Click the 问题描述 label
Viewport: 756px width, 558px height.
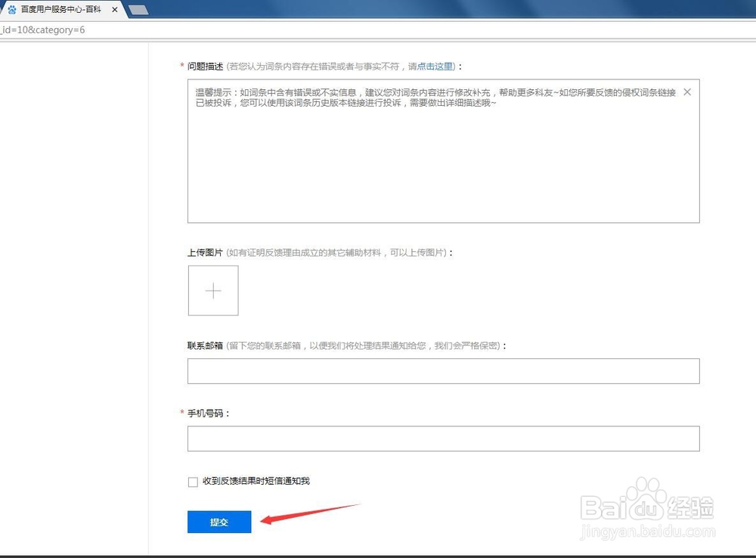click(x=206, y=67)
